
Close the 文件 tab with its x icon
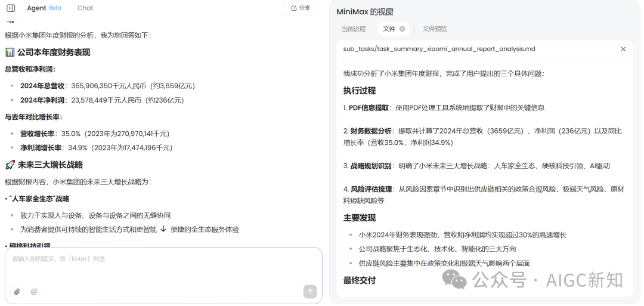tap(402, 29)
